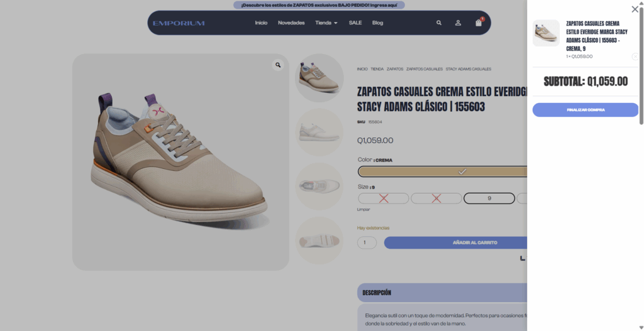Expand the Tienda dropdown menu
644x331 pixels.
pos(326,23)
